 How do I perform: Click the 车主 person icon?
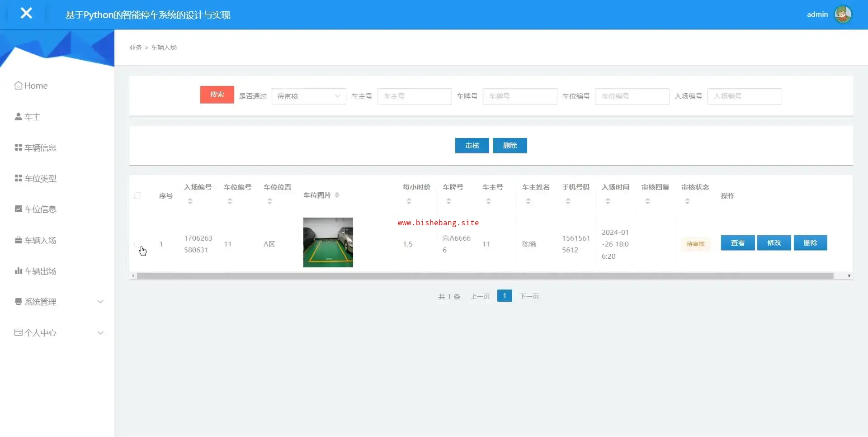(x=18, y=117)
